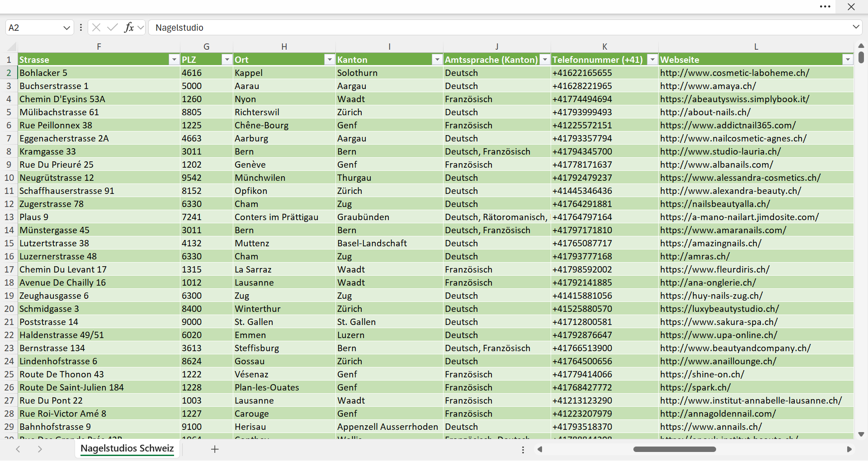Image resolution: width=868 pixels, height=461 pixels.
Task: Open link https://nailsbeautyalla.ch/
Action: click(x=715, y=204)
